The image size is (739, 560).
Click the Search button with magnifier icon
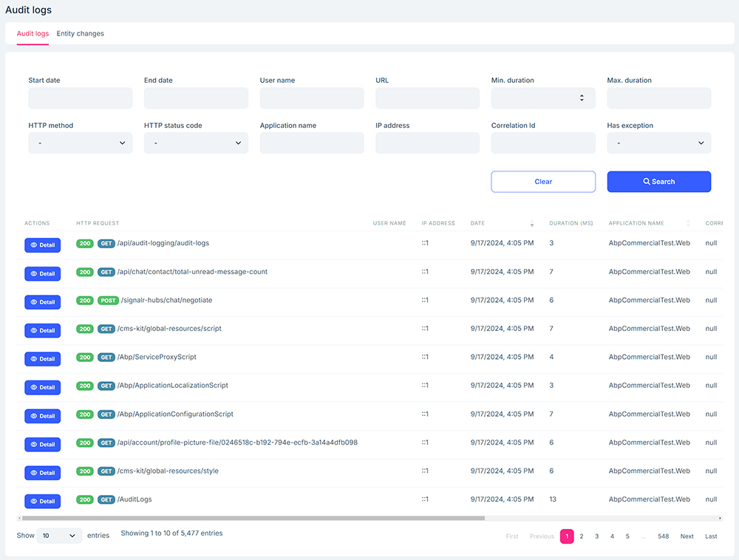(658, 182)
